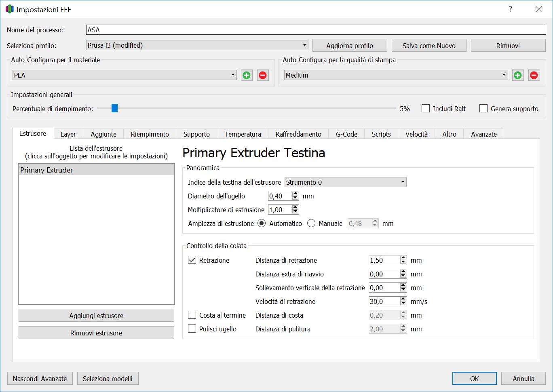Go to the Raffreddamento tab
553x392 pixels.
[x=298, y=134]
